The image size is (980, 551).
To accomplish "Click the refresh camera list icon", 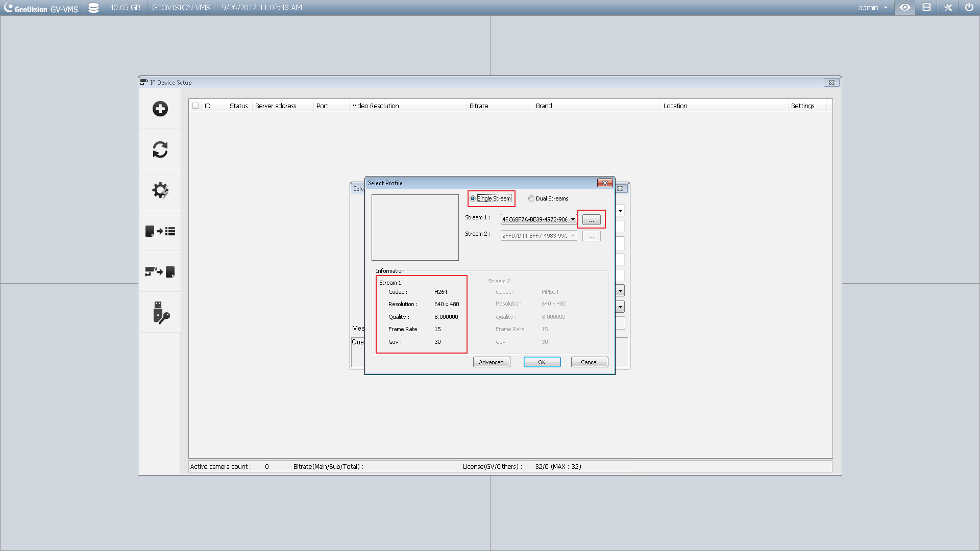I will pyautogui.click(x=160, y=149).
